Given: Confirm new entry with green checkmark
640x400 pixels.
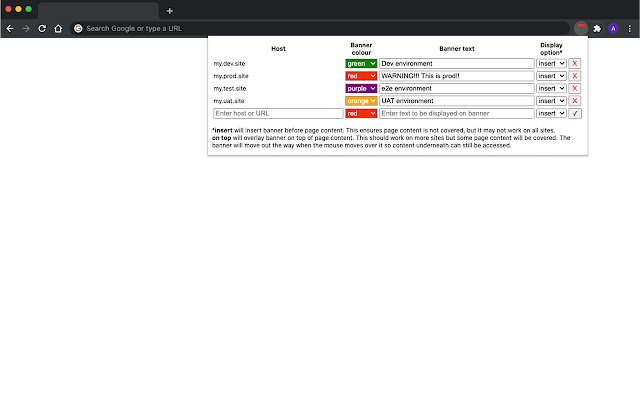Looking at the screenshot, I should 575,113.
